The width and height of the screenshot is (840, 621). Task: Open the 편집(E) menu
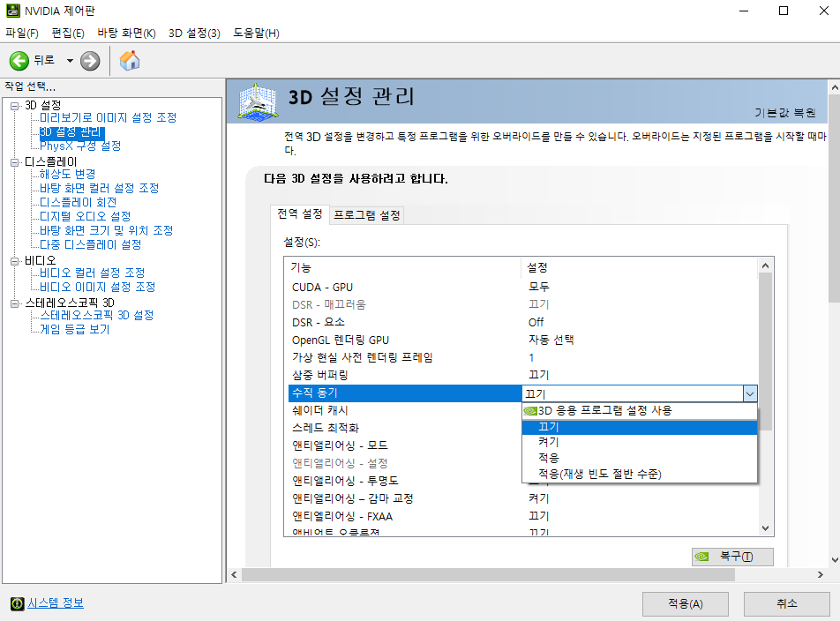coord(67,34)
